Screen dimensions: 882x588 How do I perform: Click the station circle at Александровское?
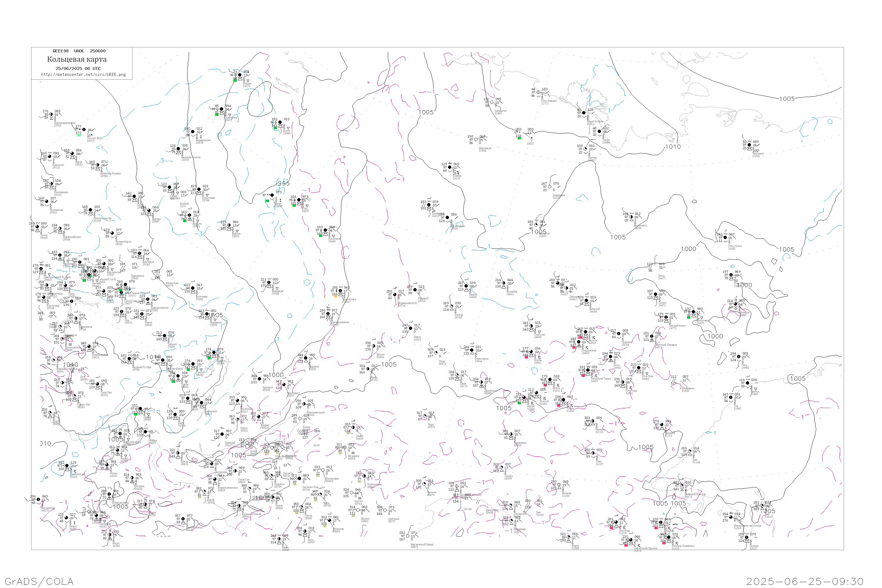51,114
